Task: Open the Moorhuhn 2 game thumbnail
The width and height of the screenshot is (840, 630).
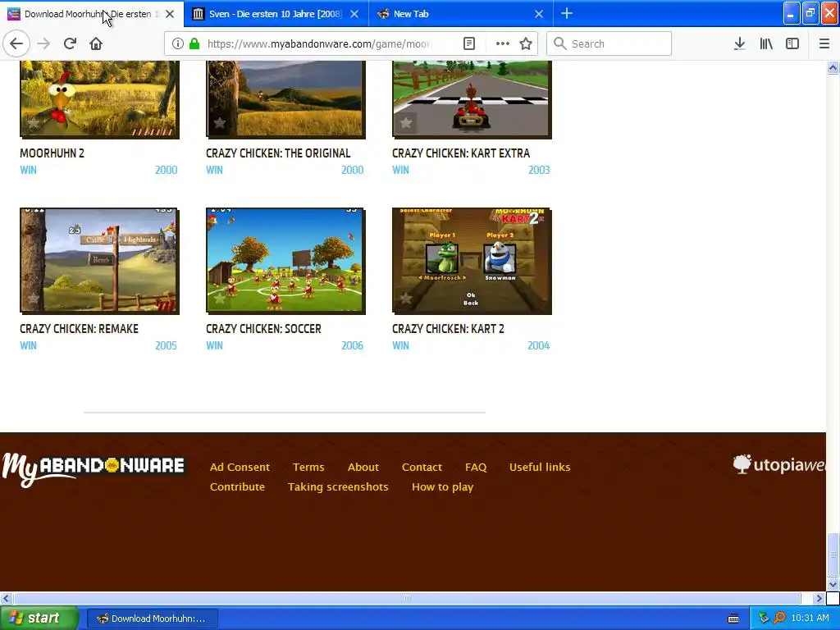Action: pyautogui.click(x=99, y=99)
